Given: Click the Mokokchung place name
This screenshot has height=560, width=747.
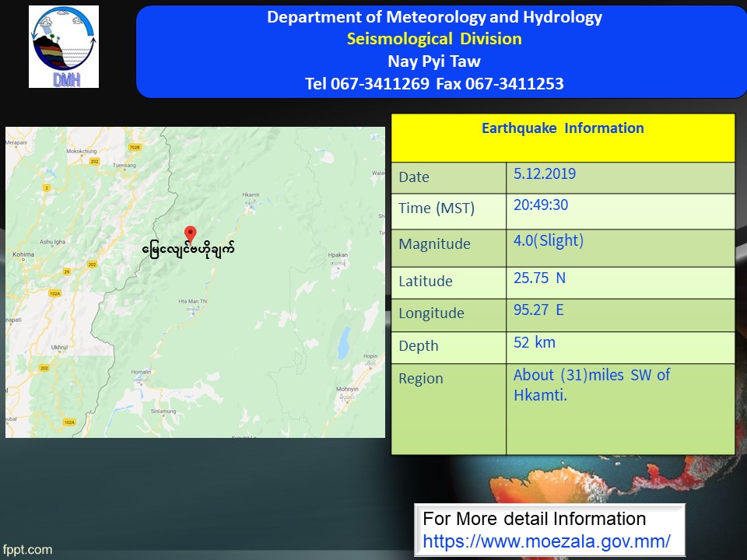Looking at the screenshot, I should click(81, 151).
